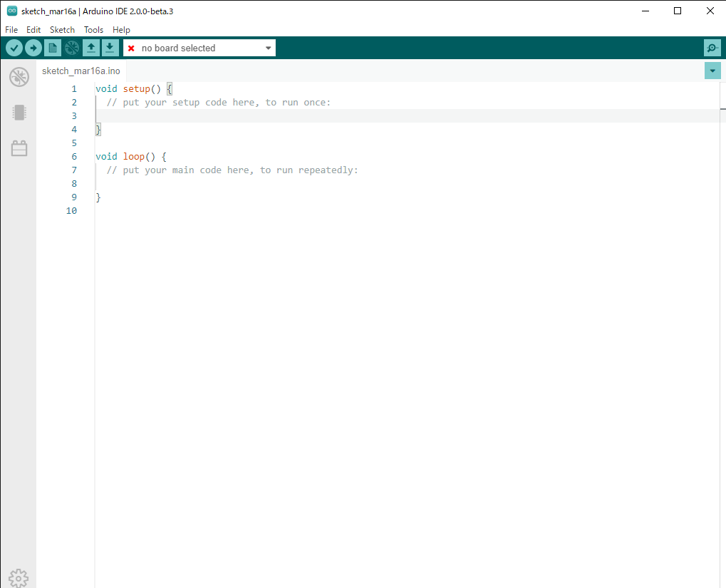Click the 'void' keyword on line 1
The image size is (726, 588).
[106, 89]
